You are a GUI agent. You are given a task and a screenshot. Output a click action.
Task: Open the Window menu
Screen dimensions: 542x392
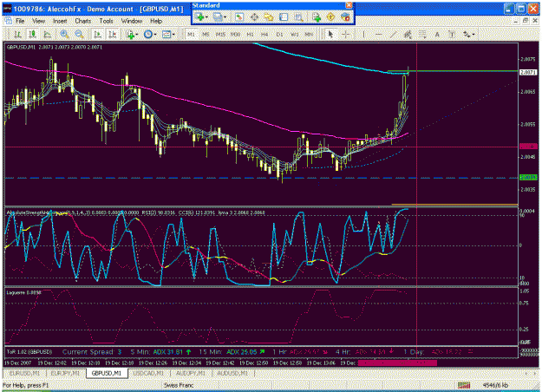tap(131, 21)
